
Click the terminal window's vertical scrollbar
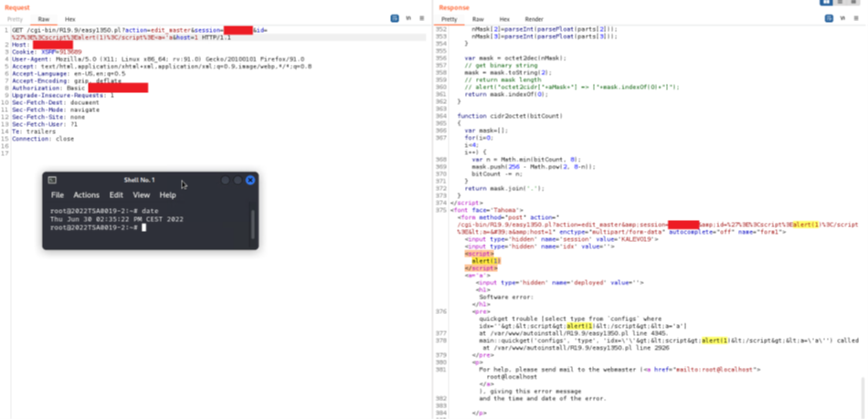(x=252, y=224)
